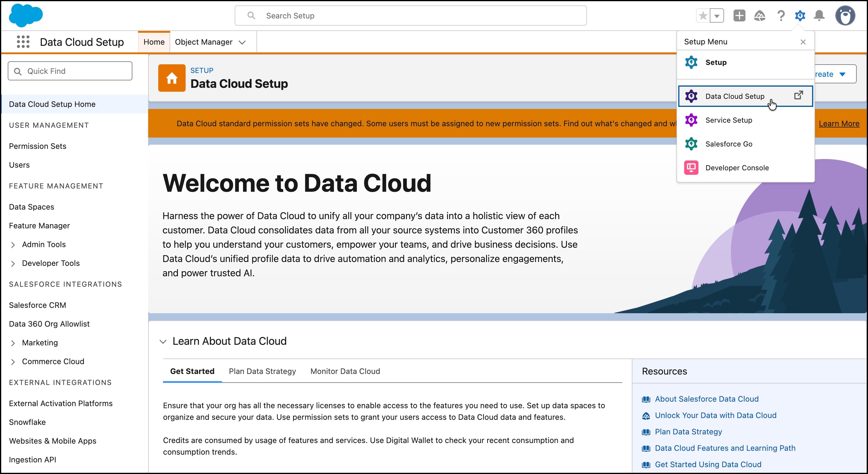868x474 pixels.
Task: Expand the Admin Tools tree node
Action: pos(13,245)
